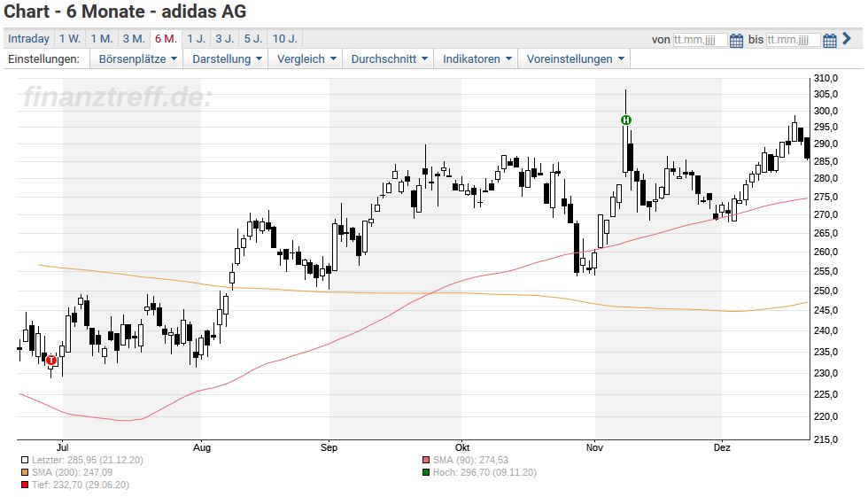Screen dimensions: 868x497
Task: Select the 1 J. timeframe tab
Action: pos(196,39)
